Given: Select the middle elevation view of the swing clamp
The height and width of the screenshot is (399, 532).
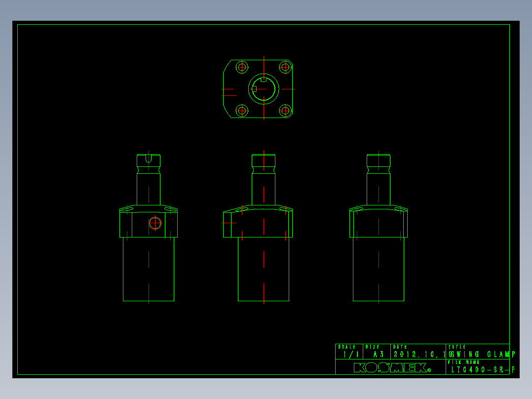Looking at the screenshot, I should pos(258,228).
